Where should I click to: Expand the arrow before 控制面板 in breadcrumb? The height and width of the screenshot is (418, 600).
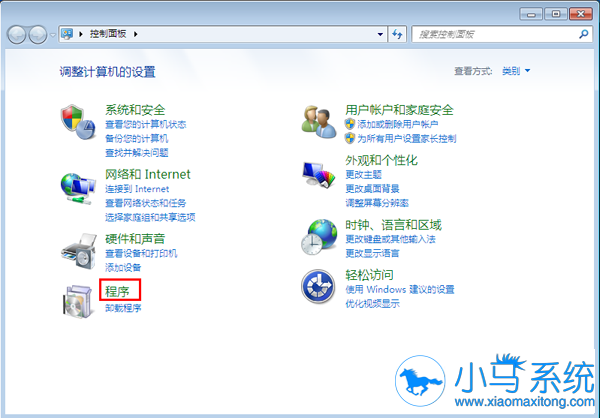coord(81,34)
